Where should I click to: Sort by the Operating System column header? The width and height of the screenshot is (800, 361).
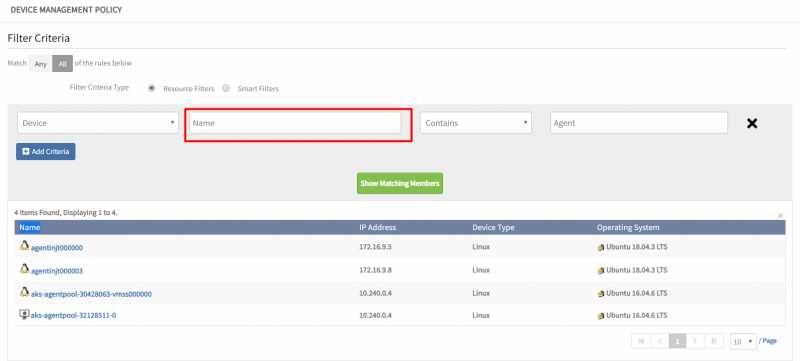(628, 227)
